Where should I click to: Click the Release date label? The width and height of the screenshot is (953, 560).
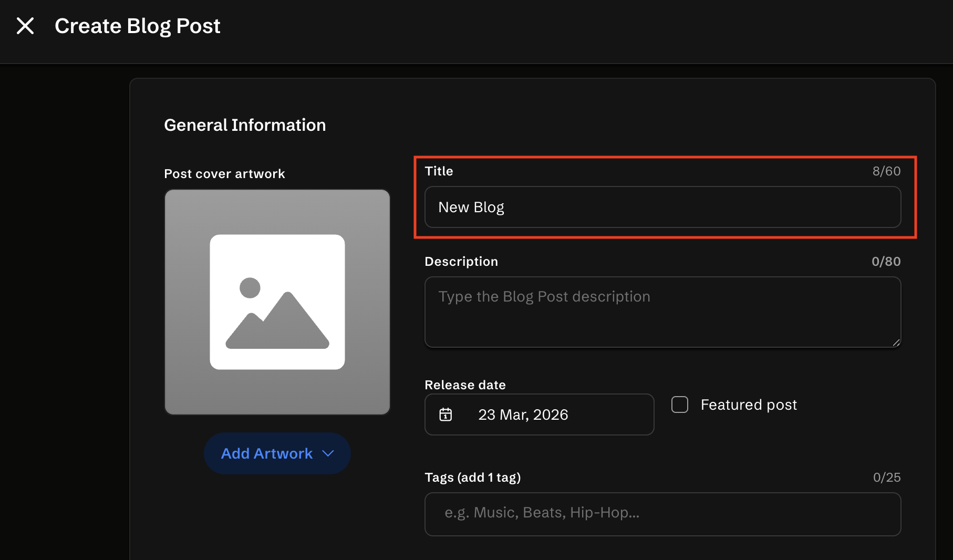coord(465,385)
